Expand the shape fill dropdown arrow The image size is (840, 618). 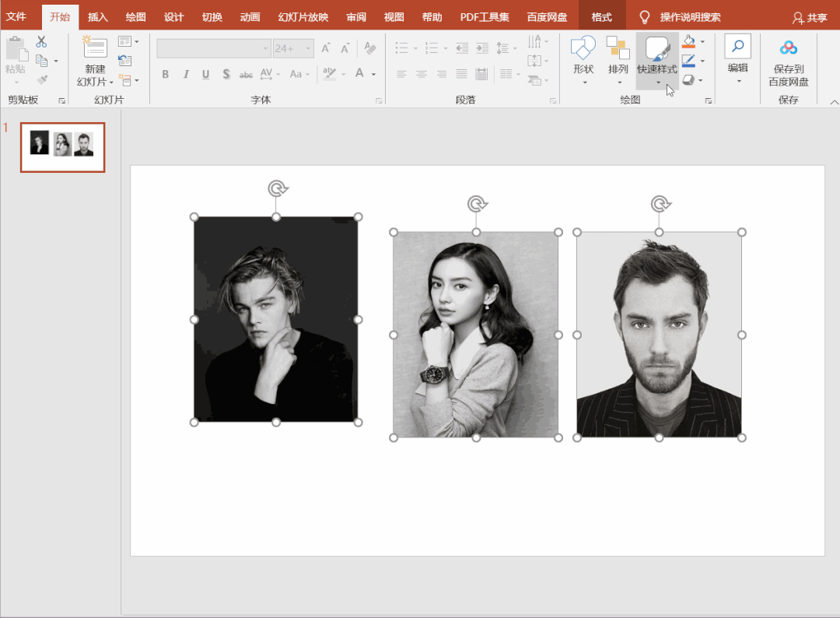click(702, 42)
